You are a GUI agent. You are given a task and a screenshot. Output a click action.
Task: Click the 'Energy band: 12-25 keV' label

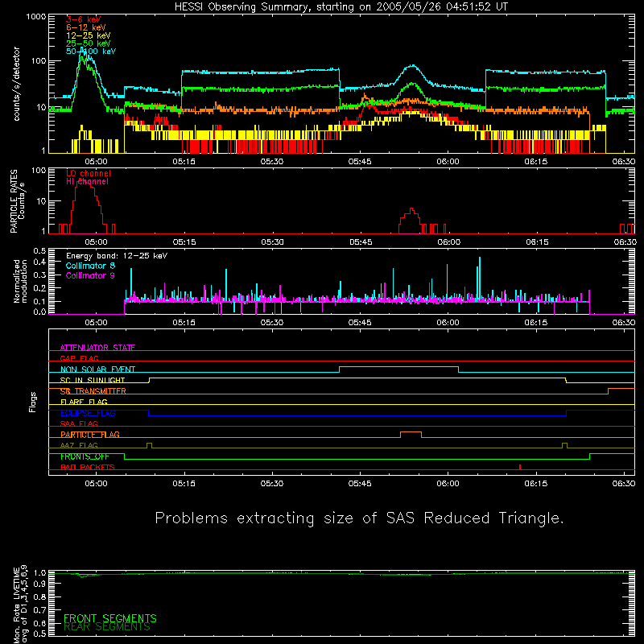pyautogui.click(x=117, y=256)
